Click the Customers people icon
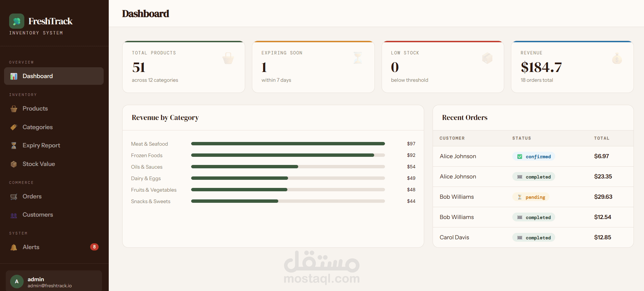This screenshot has width=644, height=291. 14,215
